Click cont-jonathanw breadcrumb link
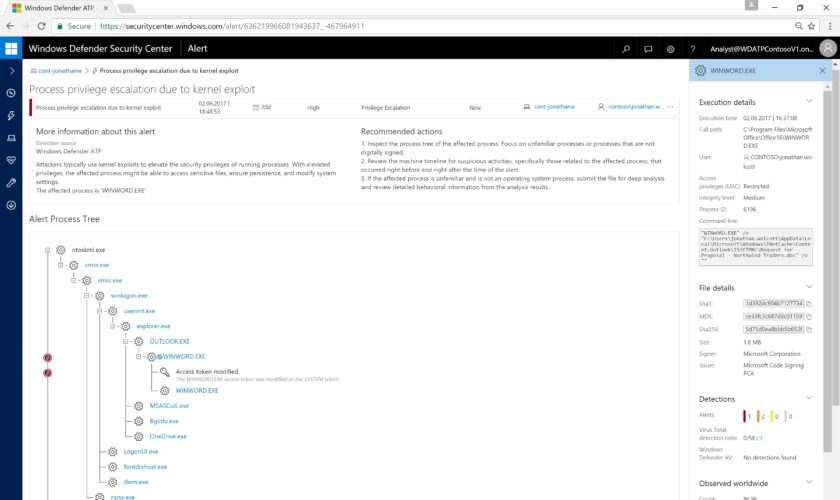The height and width of the screenshot is (500, 840). coord(59,71)
